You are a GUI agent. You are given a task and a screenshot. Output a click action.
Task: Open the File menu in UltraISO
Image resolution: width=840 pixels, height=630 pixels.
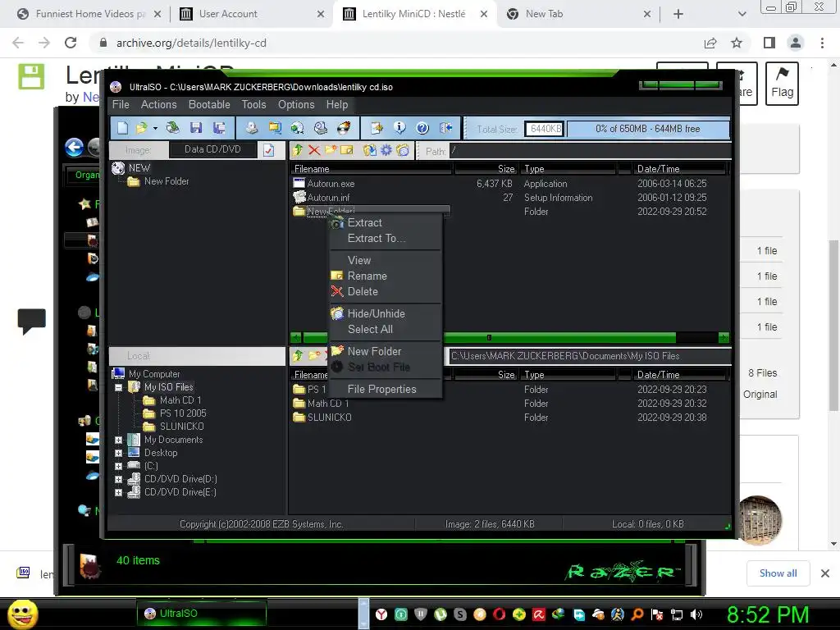[121, 104]
